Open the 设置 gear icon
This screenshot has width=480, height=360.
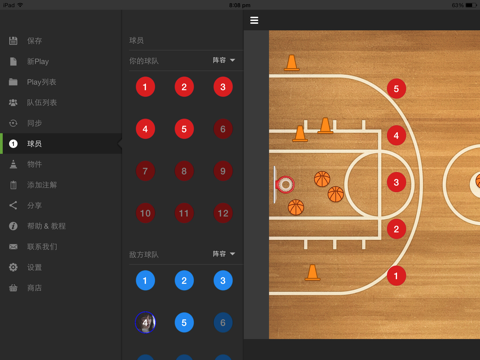13,267
